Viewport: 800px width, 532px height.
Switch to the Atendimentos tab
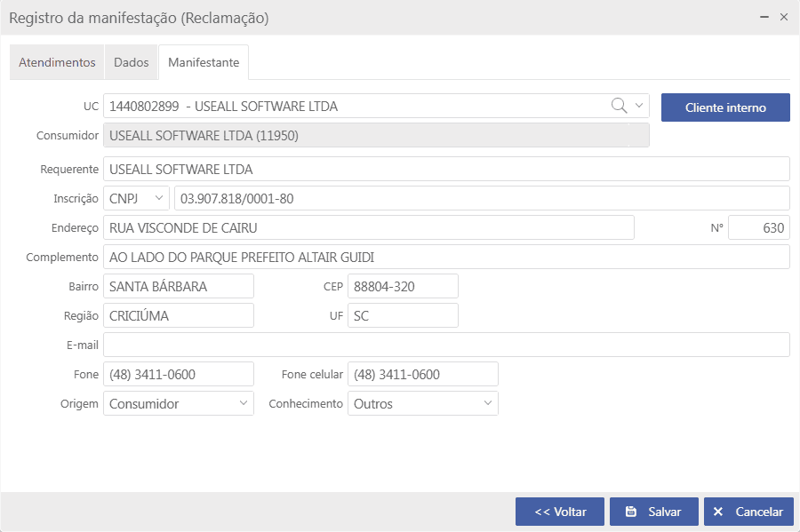coord(57,63)
